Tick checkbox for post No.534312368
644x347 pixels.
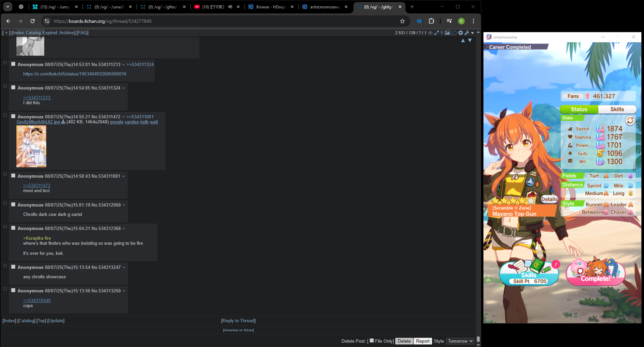[x=13, y=228]
